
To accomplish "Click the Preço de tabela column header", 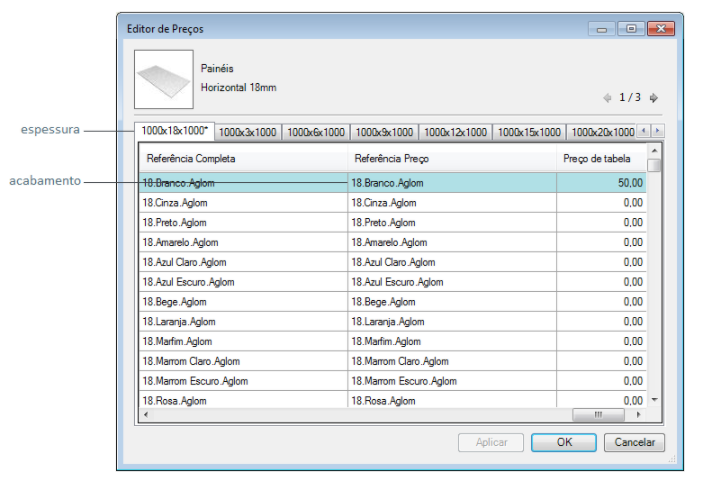I will click(x=601, y=159).
